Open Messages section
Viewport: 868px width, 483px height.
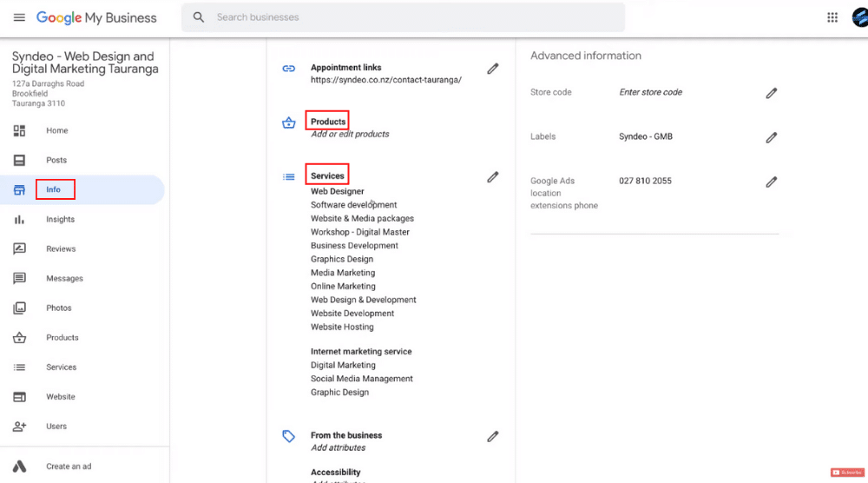(x=65, y=279)
